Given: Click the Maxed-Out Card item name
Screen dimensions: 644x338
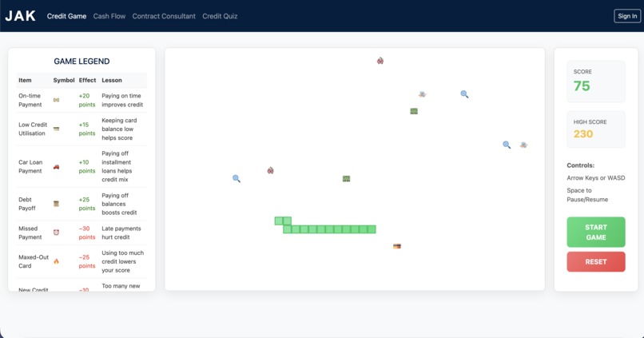Looking at the screenshot, I should point(34,261).
